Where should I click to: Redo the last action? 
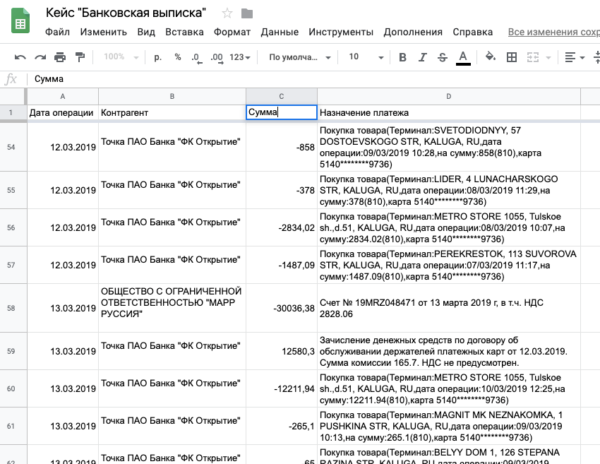[x=40, y=57]
